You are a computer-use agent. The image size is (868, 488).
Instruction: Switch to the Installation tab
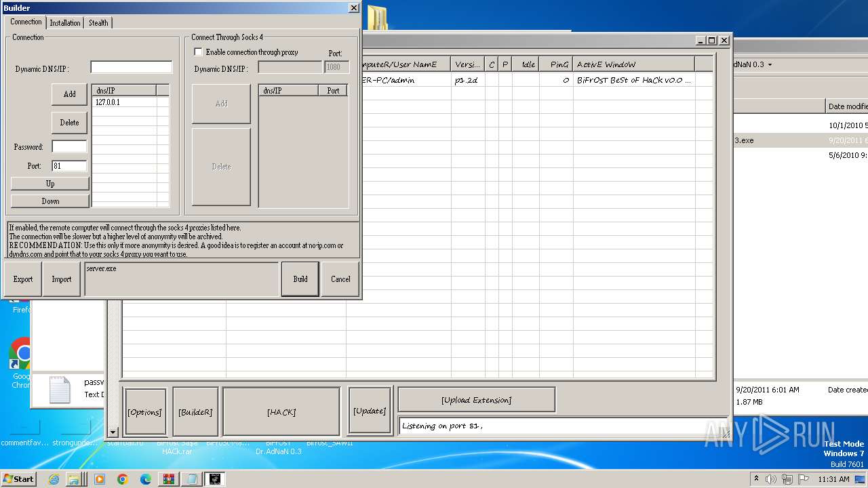click(x=65, y=23)
